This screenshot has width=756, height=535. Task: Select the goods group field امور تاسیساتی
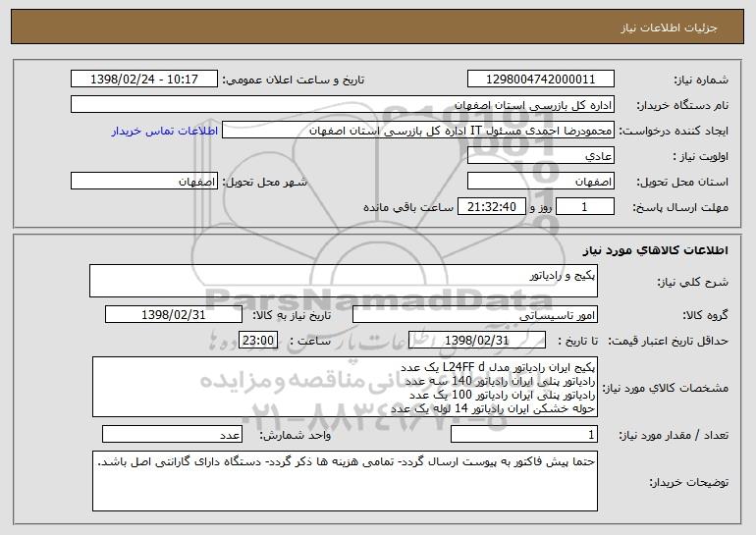coord(475,315)
